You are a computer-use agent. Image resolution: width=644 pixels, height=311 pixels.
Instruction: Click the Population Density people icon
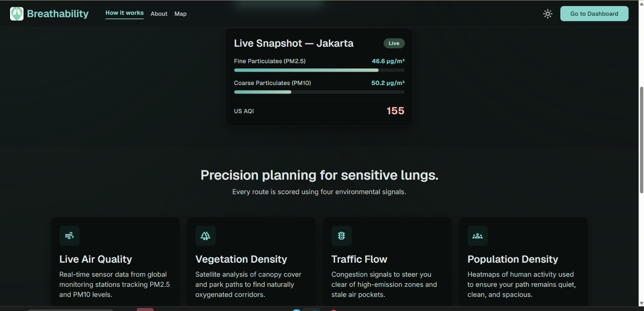[477, 236]
